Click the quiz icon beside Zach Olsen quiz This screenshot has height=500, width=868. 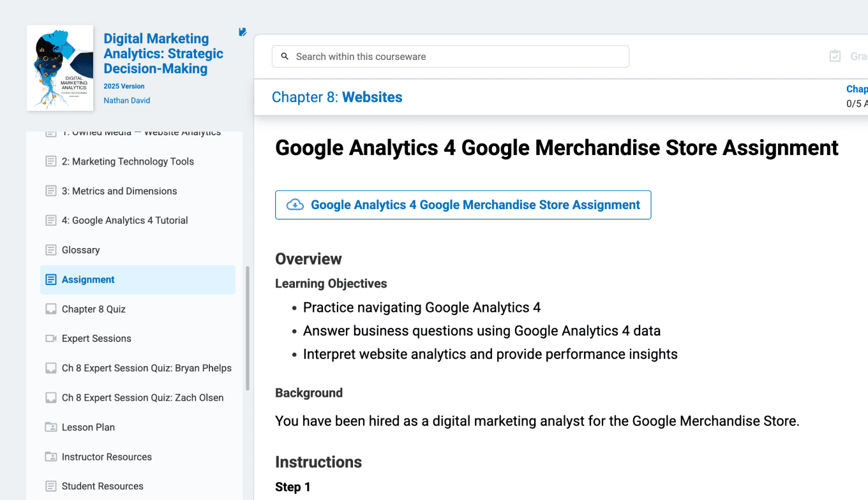[51, 397]
